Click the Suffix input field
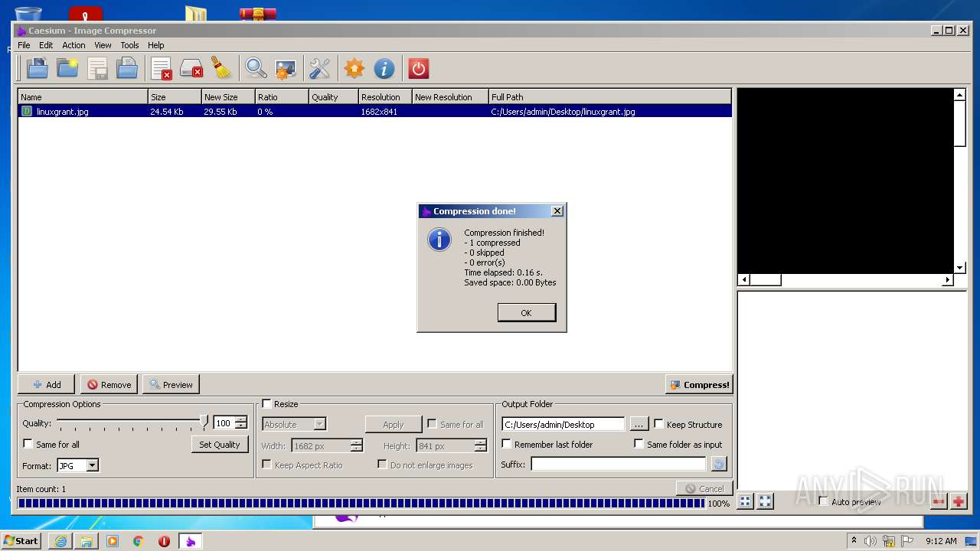Image resolution: width=980 pixels, height=551 pixels. coord(618,464)
